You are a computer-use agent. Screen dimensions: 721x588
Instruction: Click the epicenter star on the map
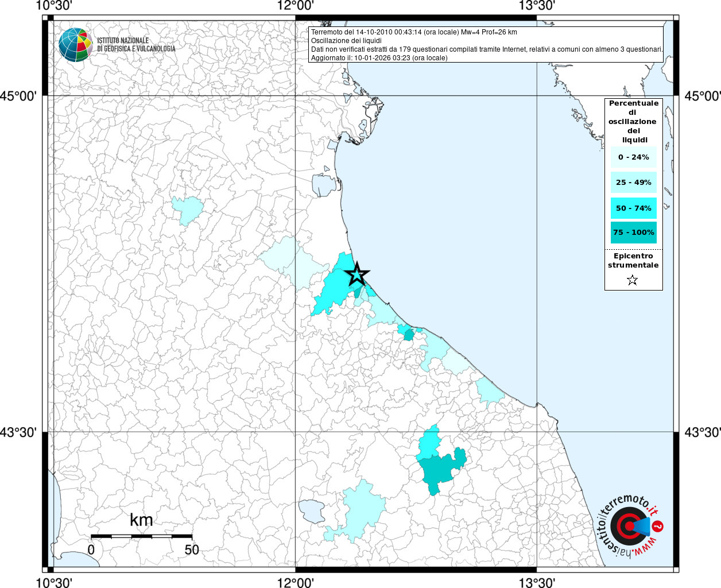point(357,274)
